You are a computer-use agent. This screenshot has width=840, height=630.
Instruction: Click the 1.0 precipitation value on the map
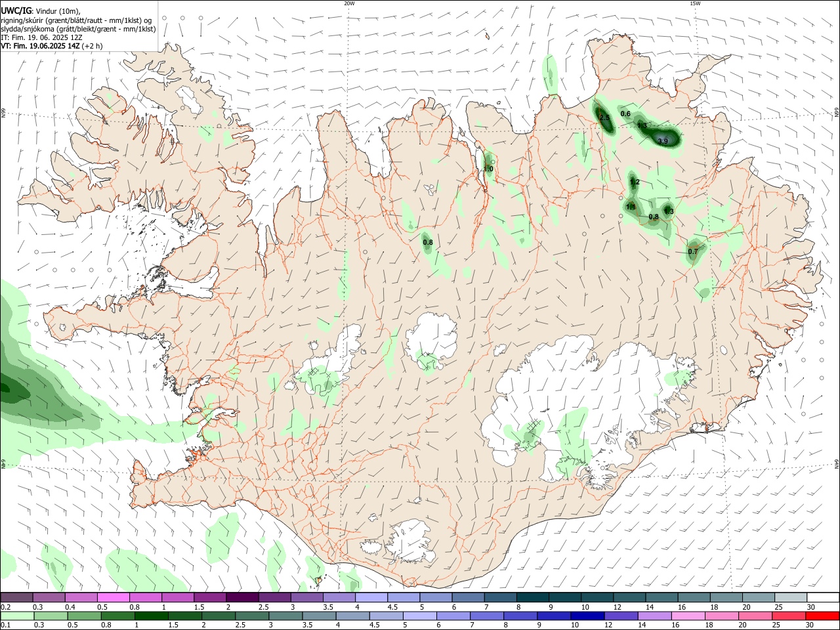[488, 169]
